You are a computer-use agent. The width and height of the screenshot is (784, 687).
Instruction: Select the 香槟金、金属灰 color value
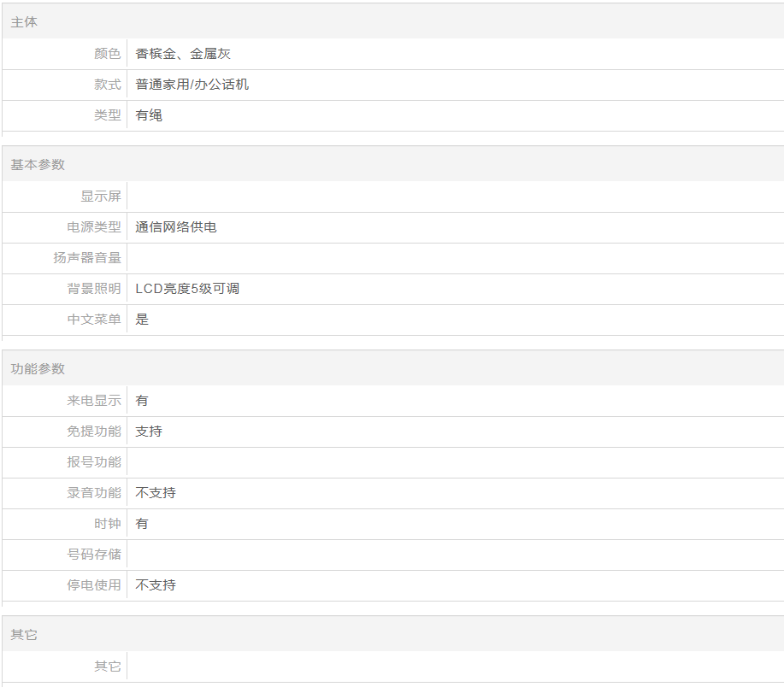pyautogui.click(x=183, y=54)
